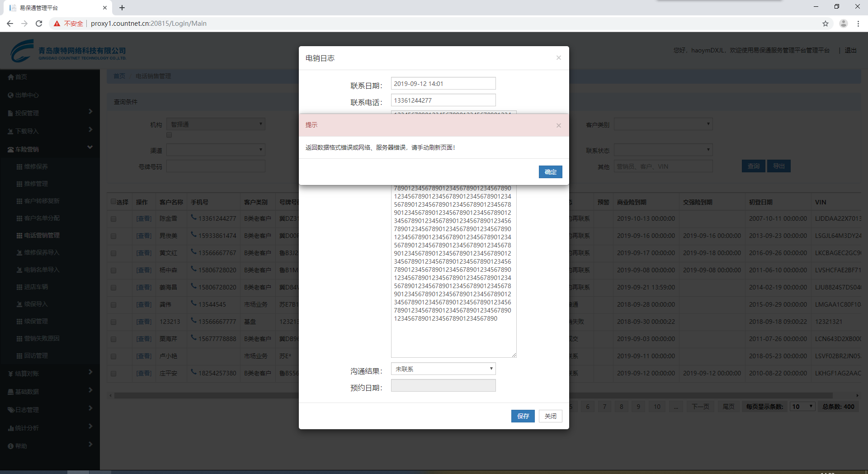
Task: Click the 统计分析 chart icon in sidebar
Action: pyautogui.click(x=11, y=428)
